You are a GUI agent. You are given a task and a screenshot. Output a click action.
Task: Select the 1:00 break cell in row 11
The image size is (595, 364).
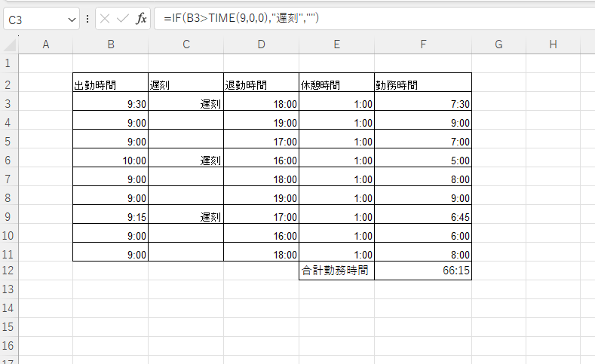tap(336, 252)
